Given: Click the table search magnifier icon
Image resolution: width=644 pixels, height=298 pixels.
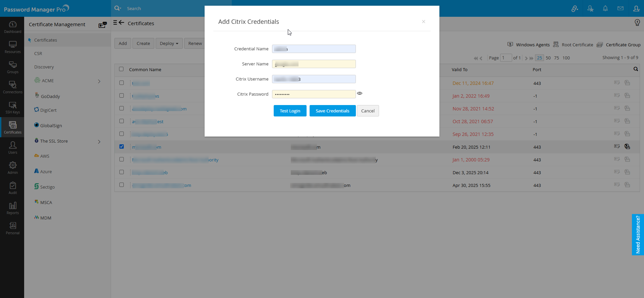Looking at the screenshot, I should click(x=636, y=69).
